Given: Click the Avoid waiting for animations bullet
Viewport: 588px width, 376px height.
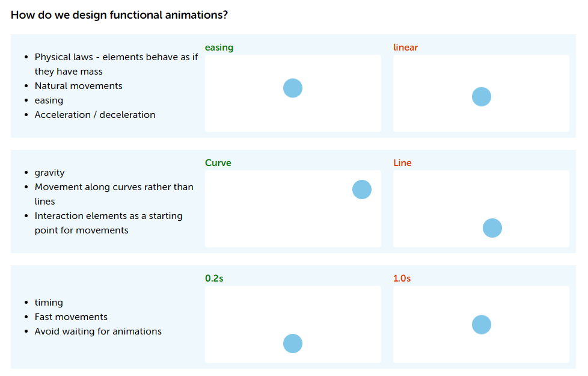Looking at the screenshot, I should click(98, 331).
